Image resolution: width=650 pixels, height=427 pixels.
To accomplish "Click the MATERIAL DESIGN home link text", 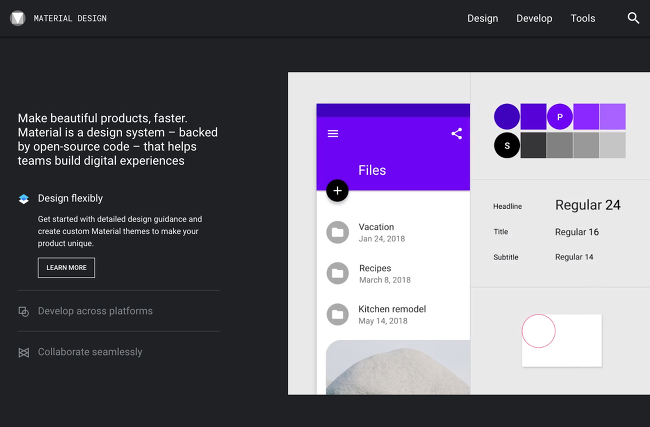I will [70, 18].
